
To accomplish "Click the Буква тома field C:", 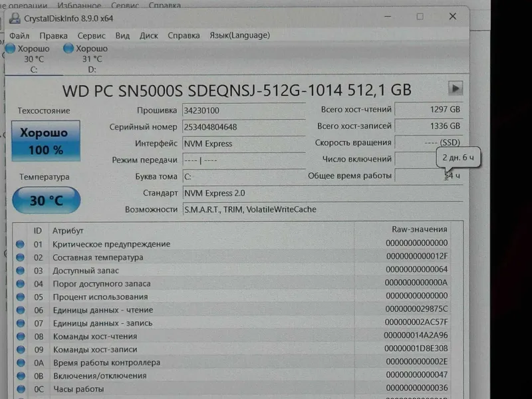I will click(243, 177).
